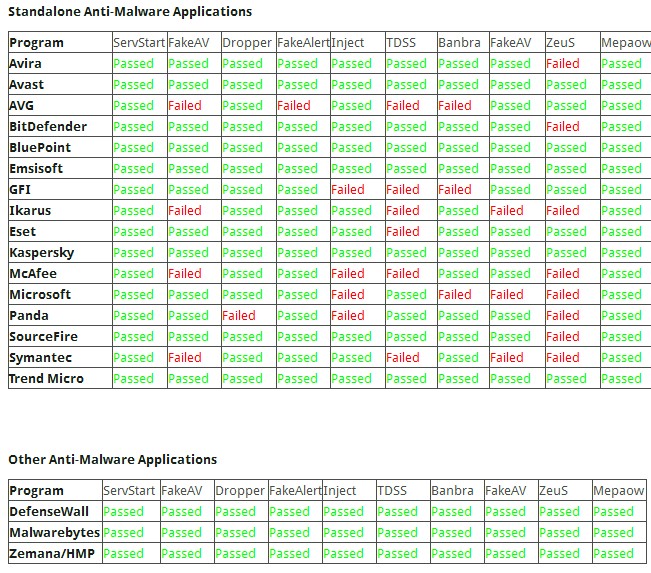
Task: Select the Ikarus row name
Action: coord(30,211)
